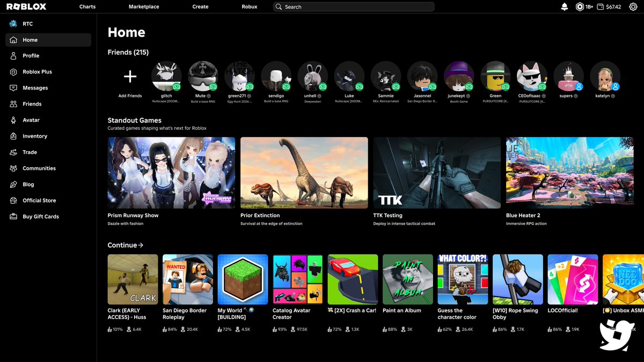Click the Roblox Plus sidebar icon
Viewport: 644px width, 362px height.
(13, 72)
